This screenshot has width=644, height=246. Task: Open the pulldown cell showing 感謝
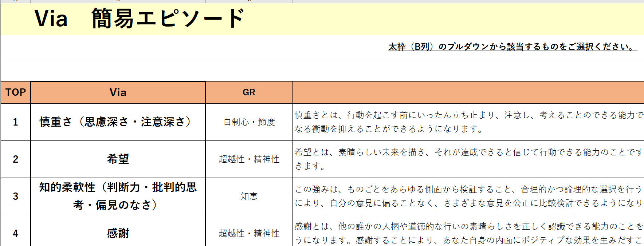[x=118, y=233]
